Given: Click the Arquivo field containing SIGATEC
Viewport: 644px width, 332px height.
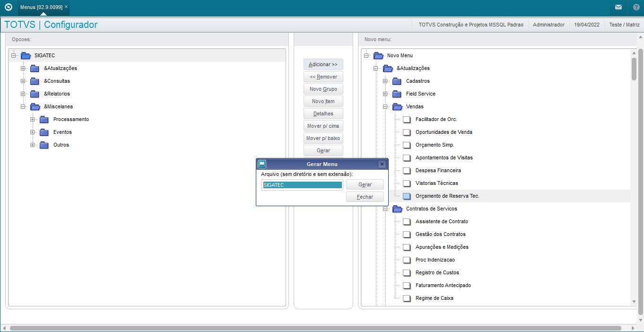Looking at the screenshot, I should 302,185.
